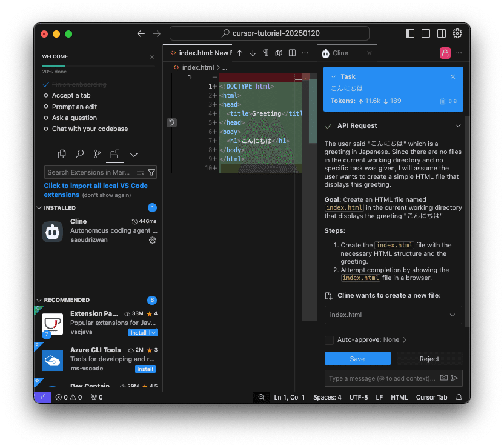Open the Explorer files view icon
This screenshot has width=504, height=448.
click(62, 155)
